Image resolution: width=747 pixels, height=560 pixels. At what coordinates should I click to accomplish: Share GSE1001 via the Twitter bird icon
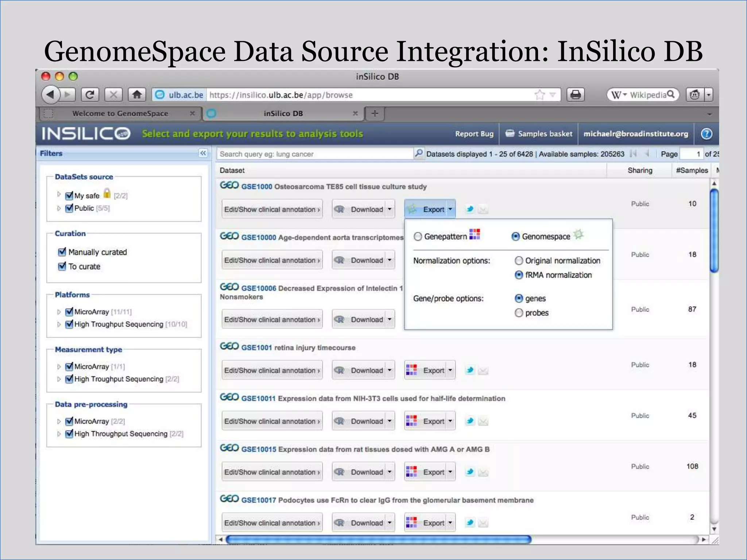[470, 370]
